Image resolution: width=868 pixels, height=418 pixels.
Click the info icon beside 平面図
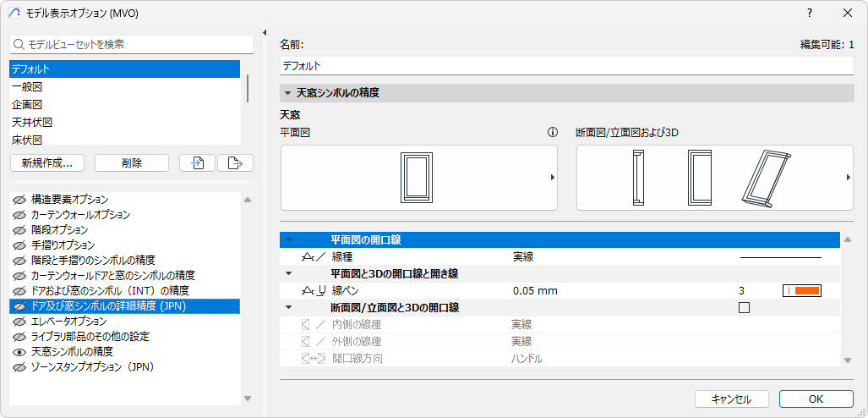[552, 133]
